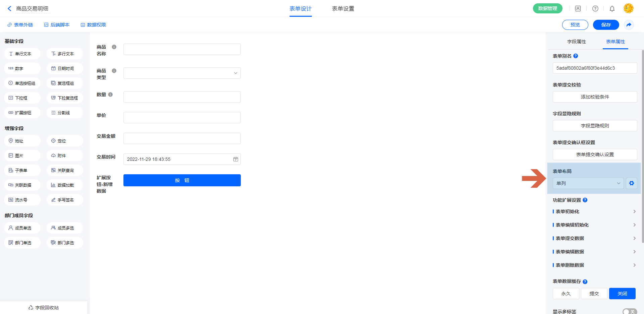
Task: Click the 单价 input field
Action: pos(182,118)
